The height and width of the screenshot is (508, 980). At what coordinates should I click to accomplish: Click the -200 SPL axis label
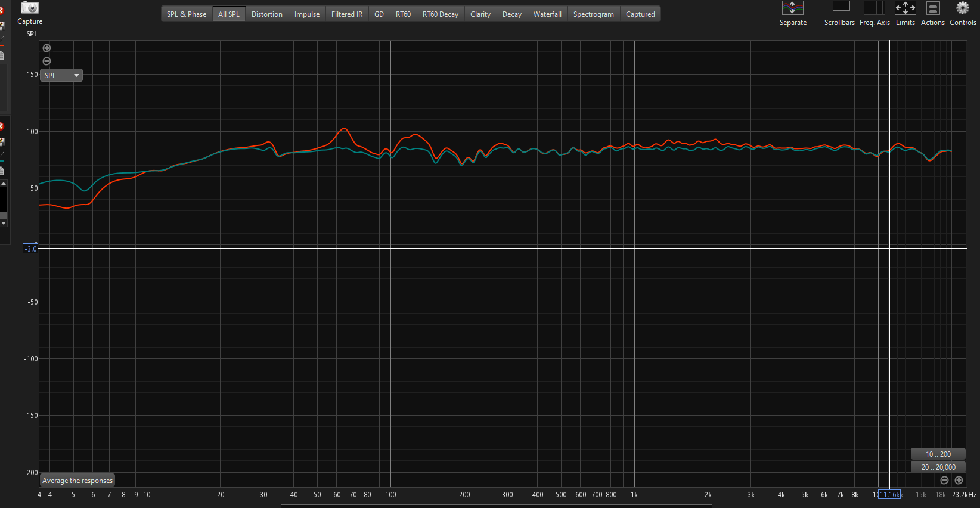[30, 473]
